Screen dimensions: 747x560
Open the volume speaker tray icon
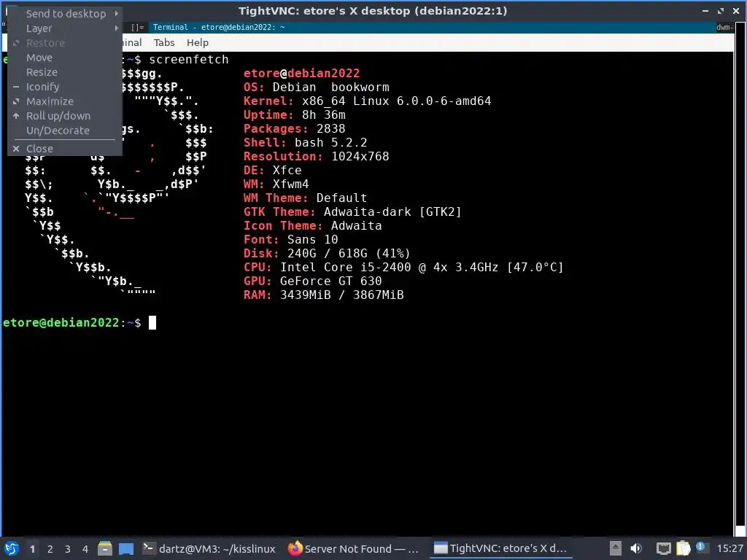coord(636,548)
